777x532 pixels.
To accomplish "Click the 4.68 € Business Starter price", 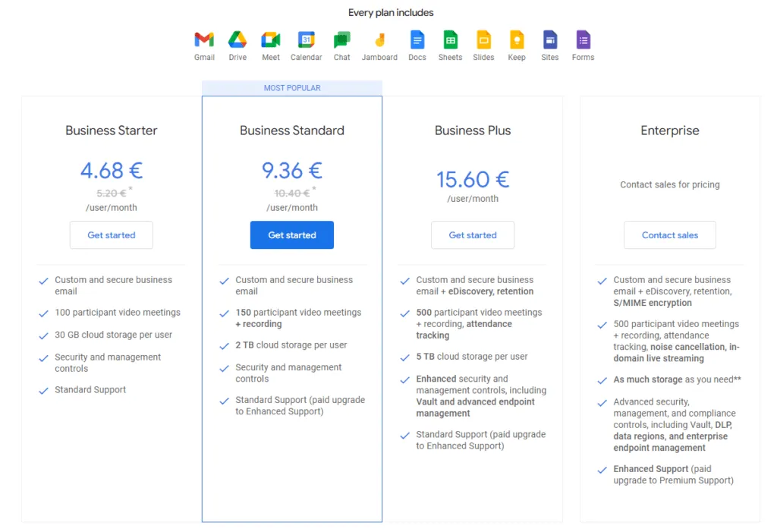I will (x=112, y=170).
